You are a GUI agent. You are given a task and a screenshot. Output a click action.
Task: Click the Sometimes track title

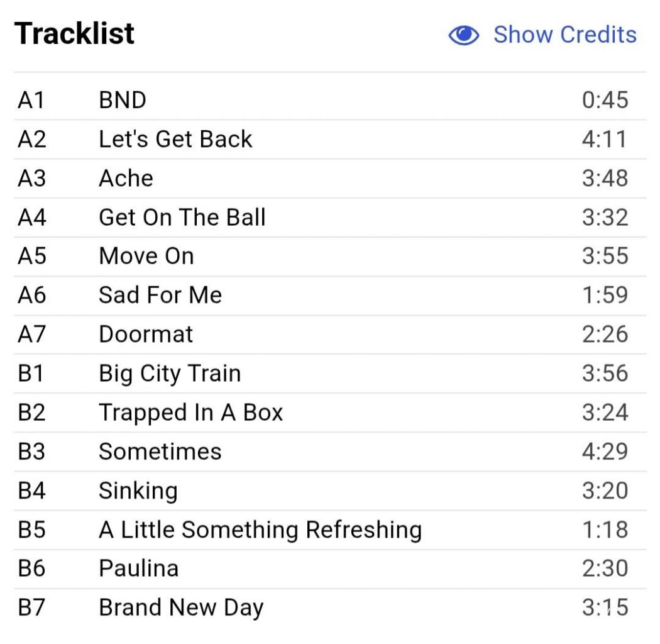[160, 451]
